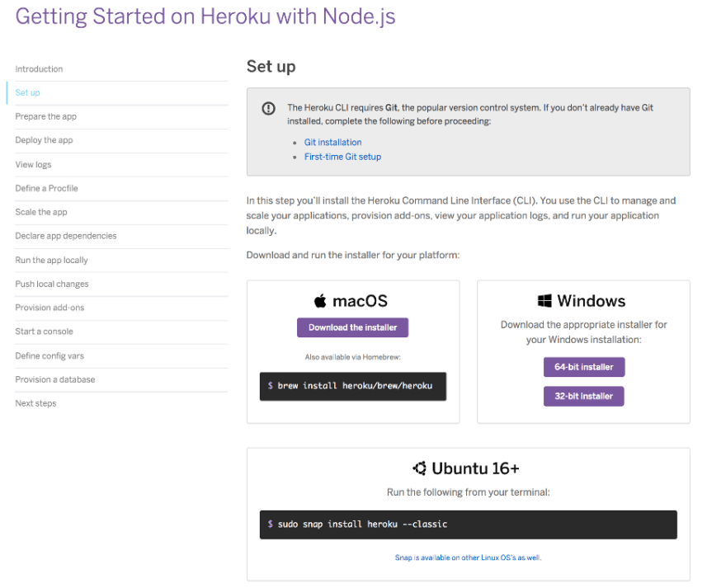The height and width of the screenshot is (588, 726).
Task: Navigate to Define a Procfile
Action: point(46,188)
